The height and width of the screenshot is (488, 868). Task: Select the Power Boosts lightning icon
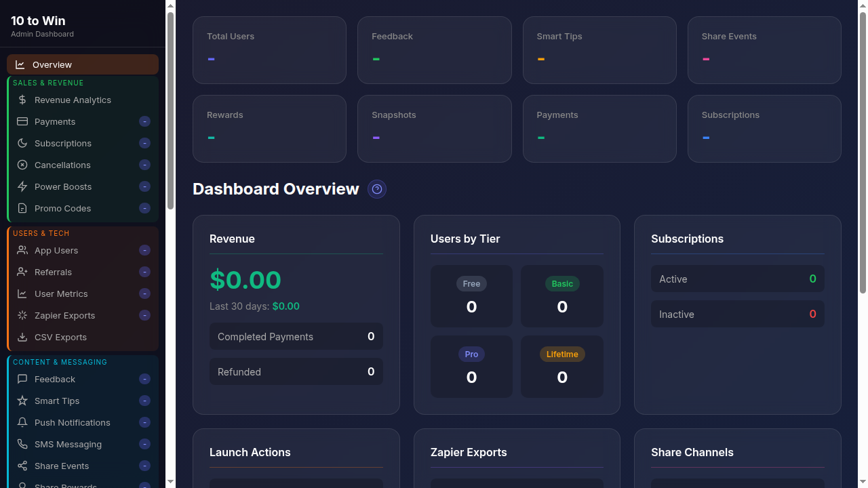click(x=20, y=186)
